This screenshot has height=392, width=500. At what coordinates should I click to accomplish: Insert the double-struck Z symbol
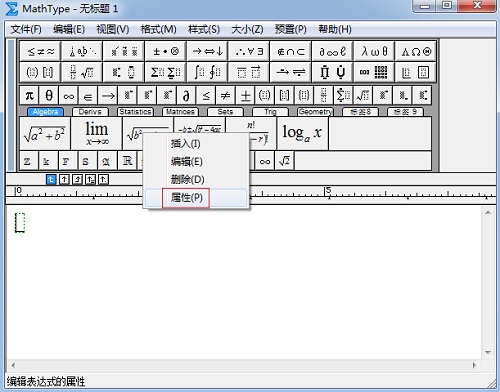[x=29, y=161]
